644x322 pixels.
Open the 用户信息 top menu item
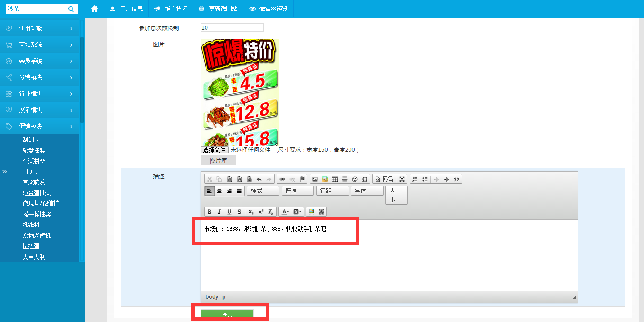(126, 9)
